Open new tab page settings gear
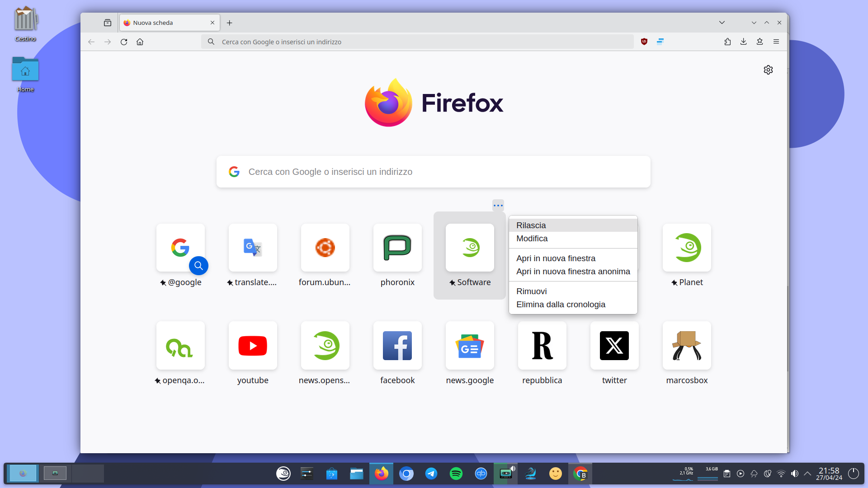868x488 pixels. click(768, 70)
